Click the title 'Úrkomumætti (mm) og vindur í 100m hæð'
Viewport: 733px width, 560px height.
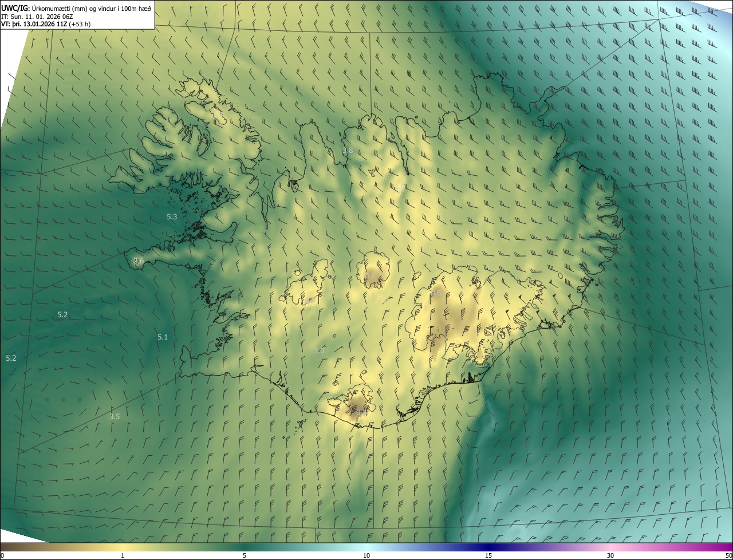(x=92, y=7)
